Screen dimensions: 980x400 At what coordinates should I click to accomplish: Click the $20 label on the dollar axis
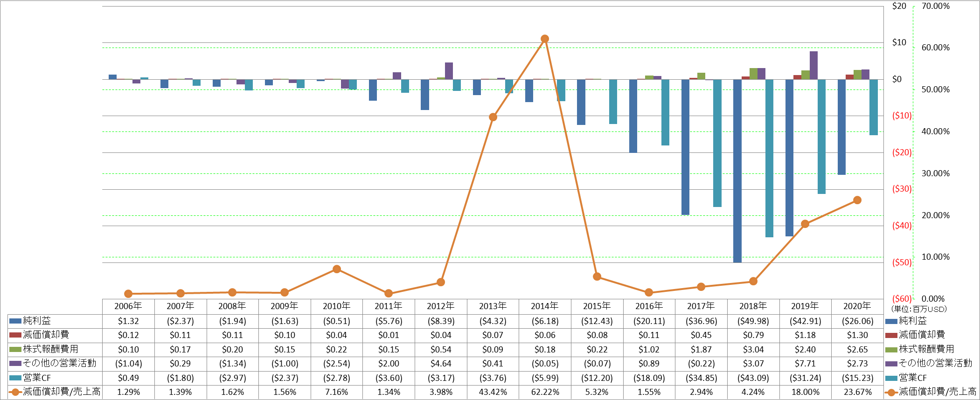(899, 6)
